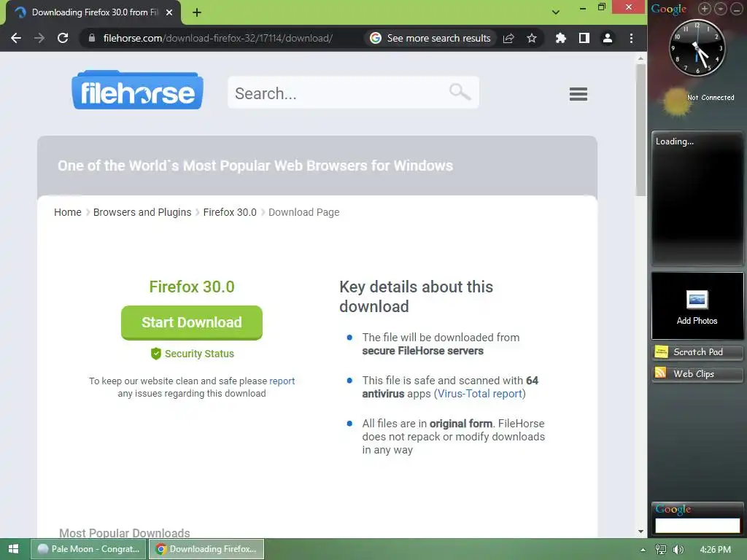The width and height of the screenshot is (747, 560).
Task: Open the Google sidebar dropdown arrow icon
Action: pyautogui.click(x=720, y=9)
